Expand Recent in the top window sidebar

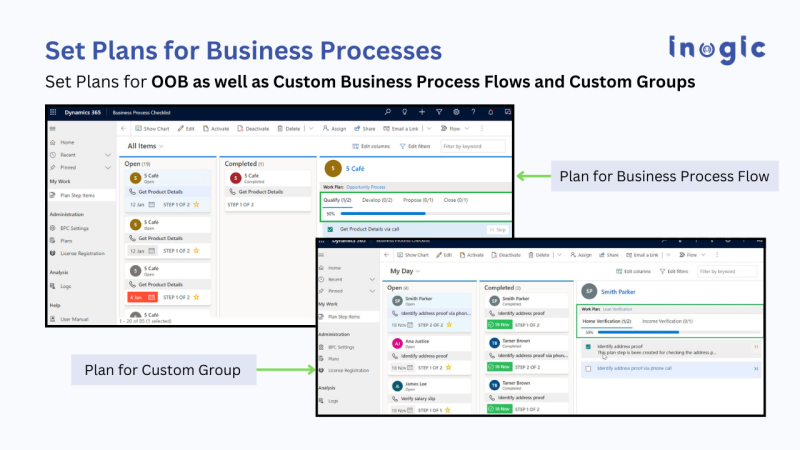tap(107, 156)
